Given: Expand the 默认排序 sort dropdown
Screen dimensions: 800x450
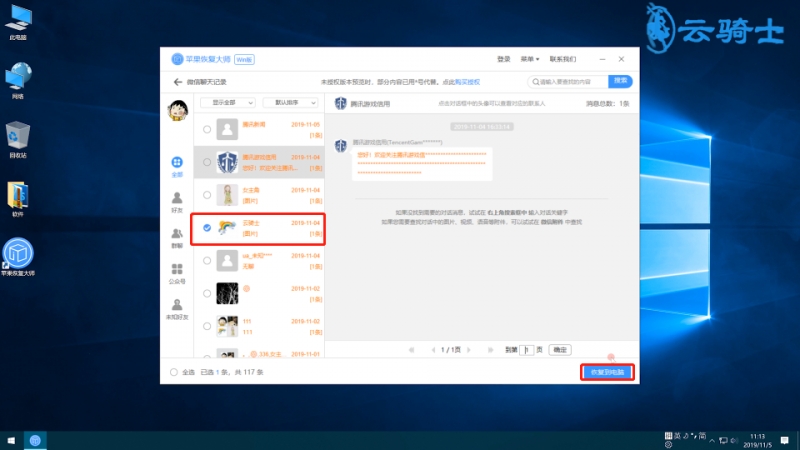Looking at the screenshot, I should (290, 103).
